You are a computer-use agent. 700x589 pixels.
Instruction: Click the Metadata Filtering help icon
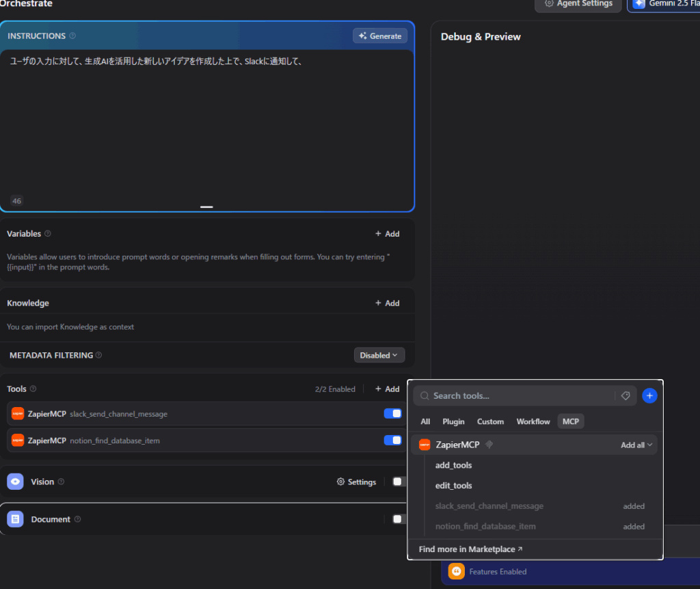click(x=98, y=355)
